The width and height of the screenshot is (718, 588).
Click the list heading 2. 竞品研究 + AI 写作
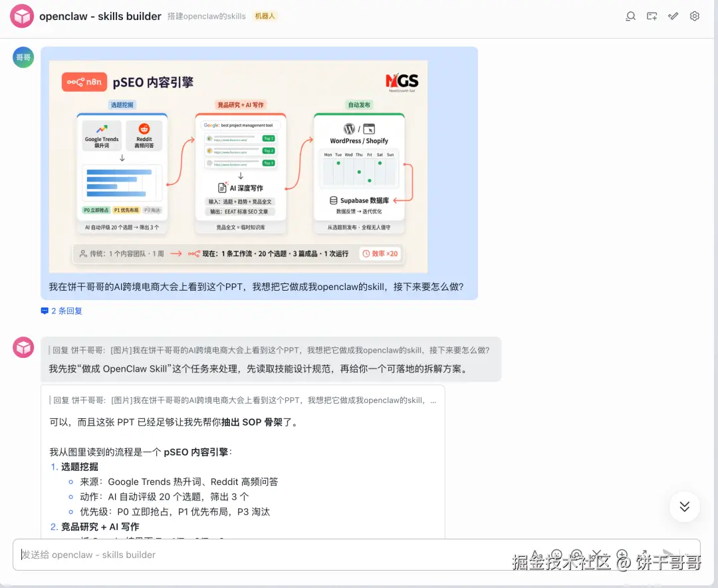coord(95,527)
